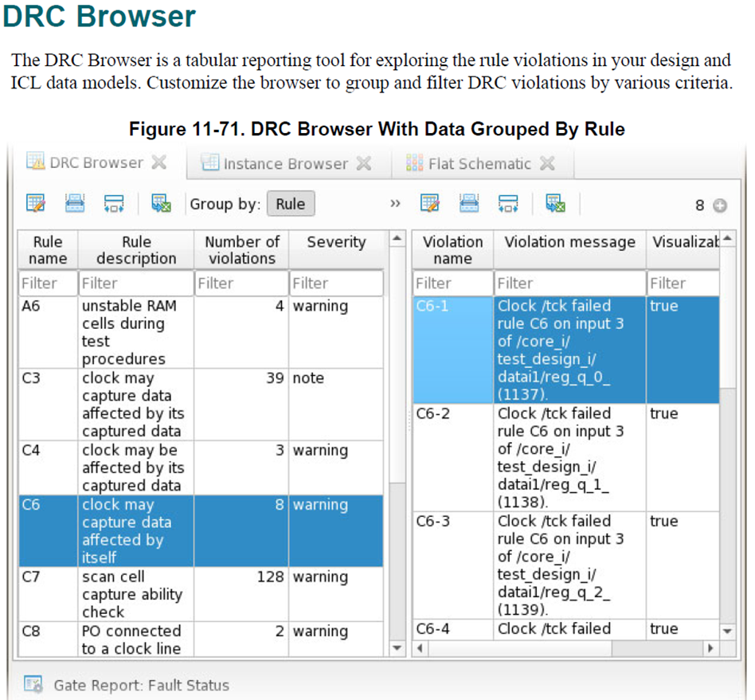Click the right table scroll down arrow

click(728, 632)
